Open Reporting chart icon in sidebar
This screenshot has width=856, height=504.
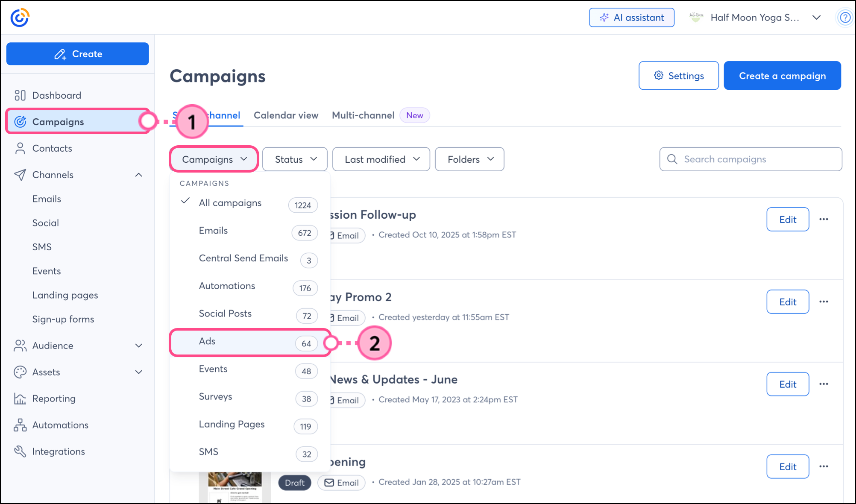pyautogui.click(x=20, y=399)
